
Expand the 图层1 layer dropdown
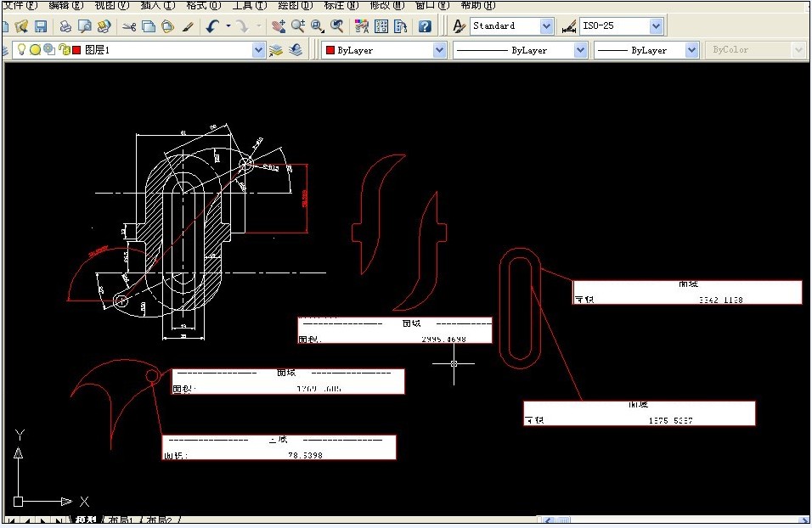258,50
